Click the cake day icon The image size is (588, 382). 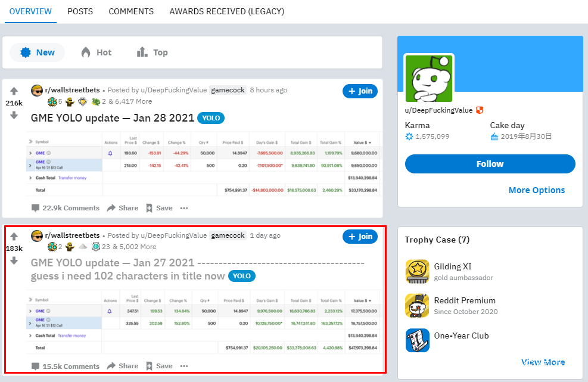click(494, 136)
